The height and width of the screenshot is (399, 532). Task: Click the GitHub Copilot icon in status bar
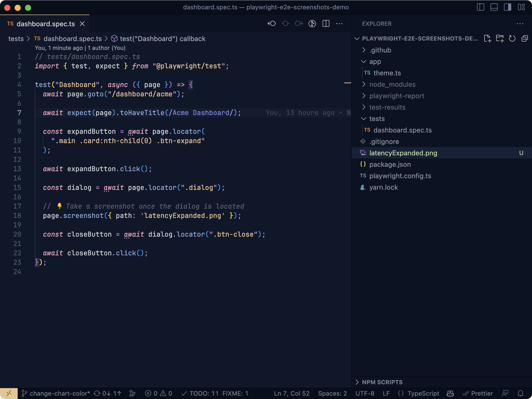click(450, 393)
